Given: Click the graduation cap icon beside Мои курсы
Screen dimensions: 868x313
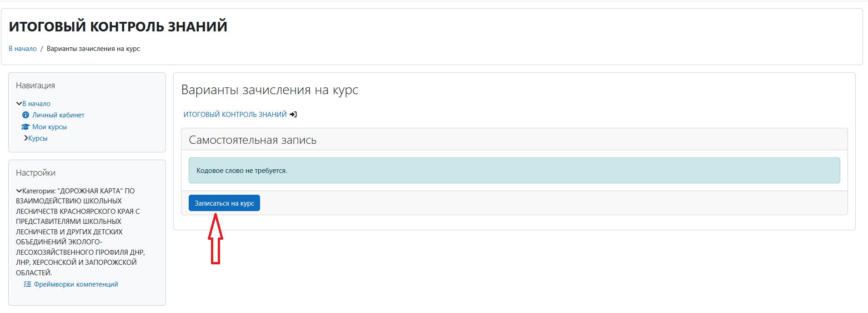Looking at the screenshot, I should (25, 127).
